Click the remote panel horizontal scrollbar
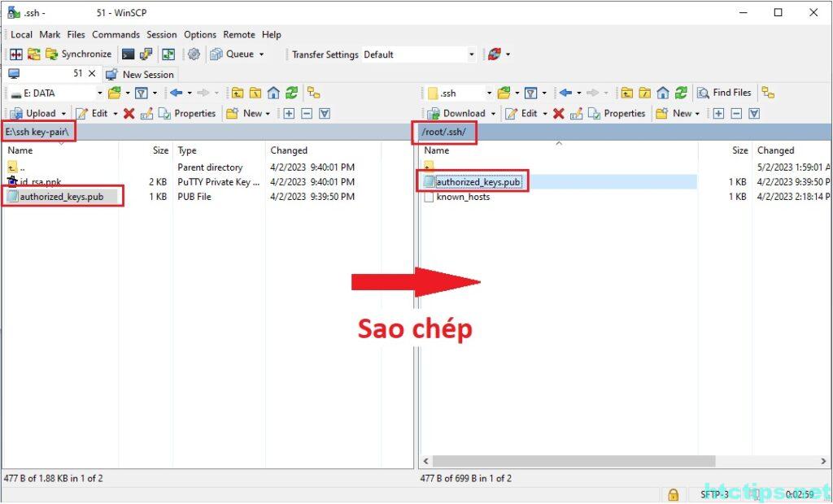The width and height of the screenshot is (833, 504). pos(574,461)
